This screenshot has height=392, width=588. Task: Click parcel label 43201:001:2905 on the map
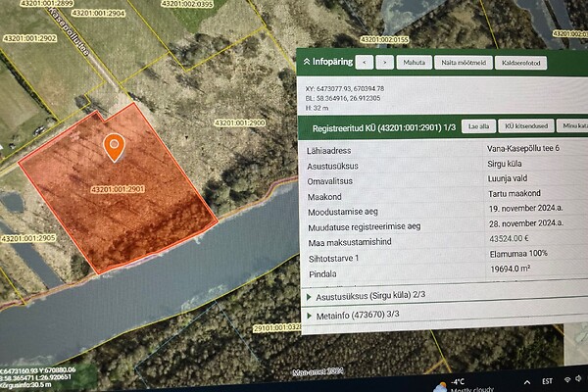click(x=27, y=238)
